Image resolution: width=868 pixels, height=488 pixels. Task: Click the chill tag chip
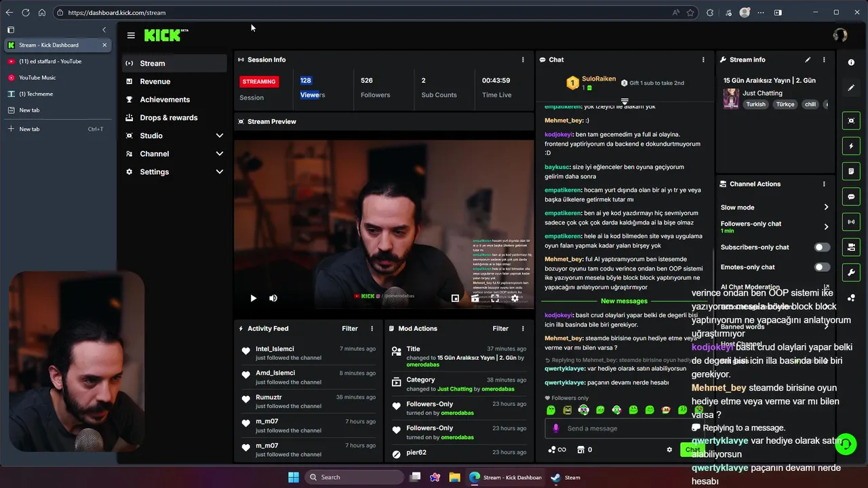point(810,104)
